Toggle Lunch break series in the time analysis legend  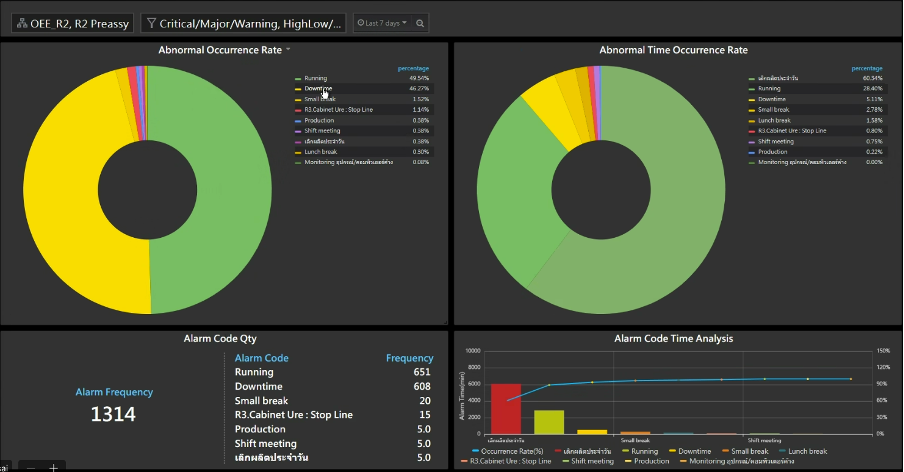[x=808, y=452]
